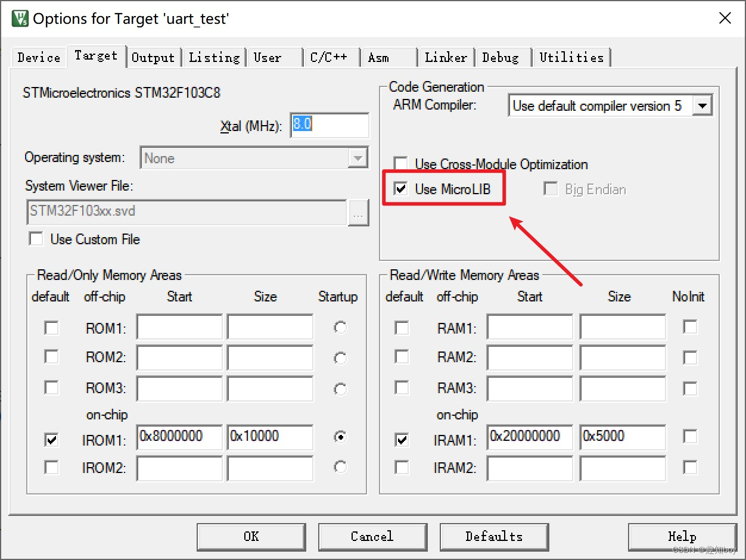Click the IRAM1 Size field
This screenshot has width=746, height=560.
click(623, 437)
